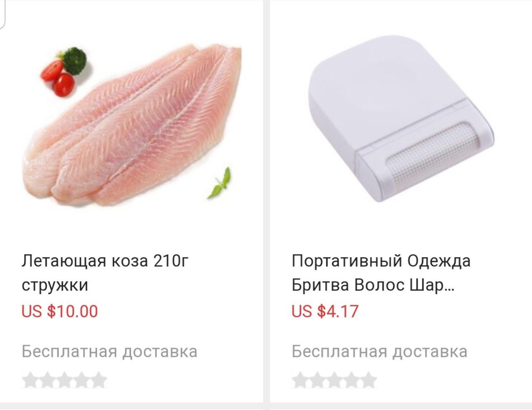Click the first rating star of lint remover
532x410 pixels.
(x=300, y=381)
